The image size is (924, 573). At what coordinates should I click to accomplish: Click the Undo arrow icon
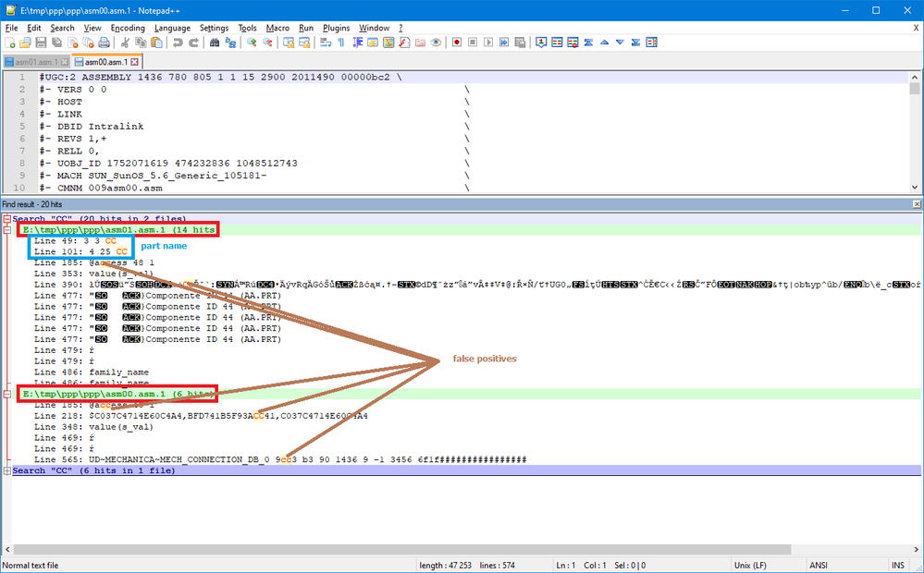pos(175,43)
